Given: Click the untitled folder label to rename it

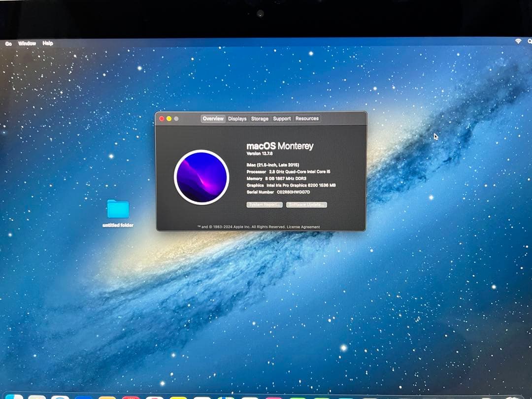Looking at the screenshot, I should coord(118,225).
